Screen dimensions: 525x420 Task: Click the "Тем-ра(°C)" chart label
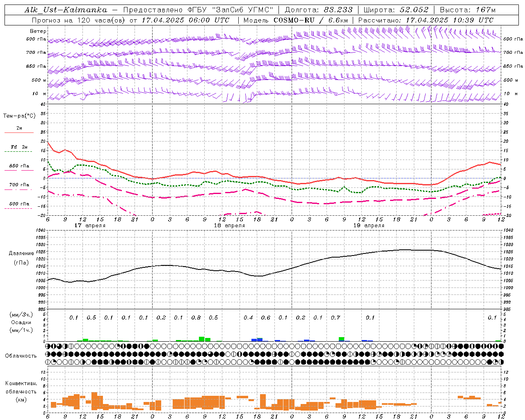click(x=19, y=116)
